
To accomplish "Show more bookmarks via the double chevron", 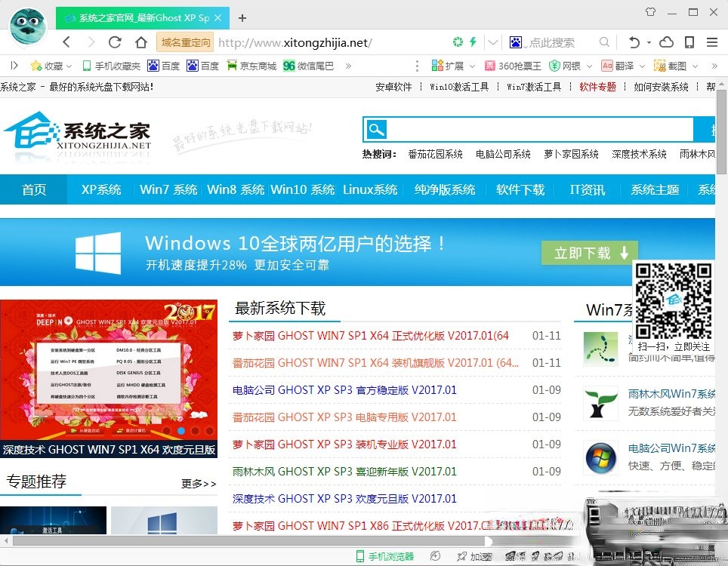I will pyautogui.click(x=348, y=66).
